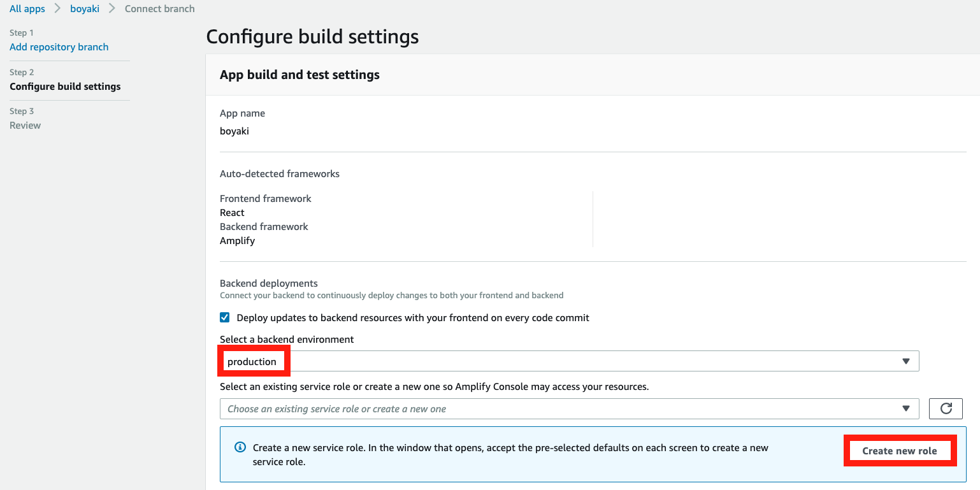Viewport: 980px width, 490px height.
Task: Click the Step 1 label in sidebar
Action: (22, 32)
